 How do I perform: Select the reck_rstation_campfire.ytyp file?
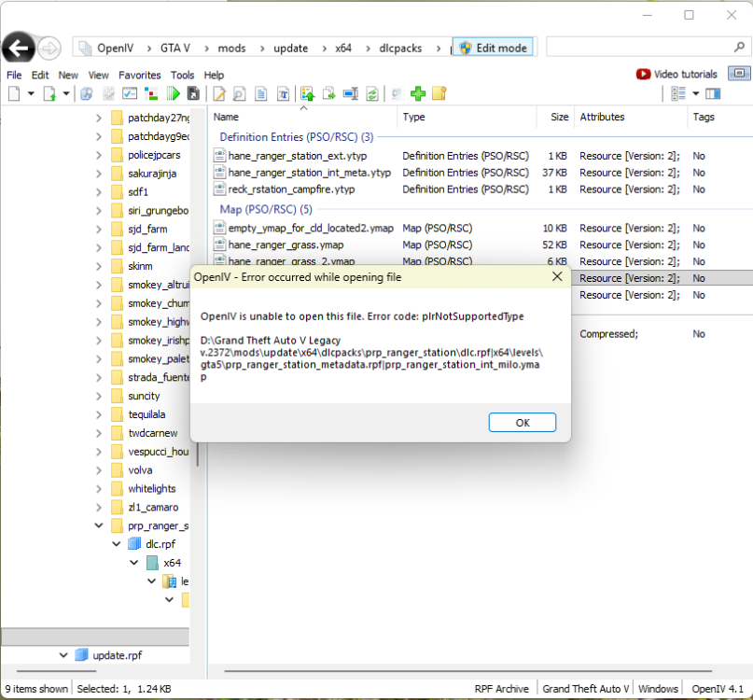click(x=291, y=189)
